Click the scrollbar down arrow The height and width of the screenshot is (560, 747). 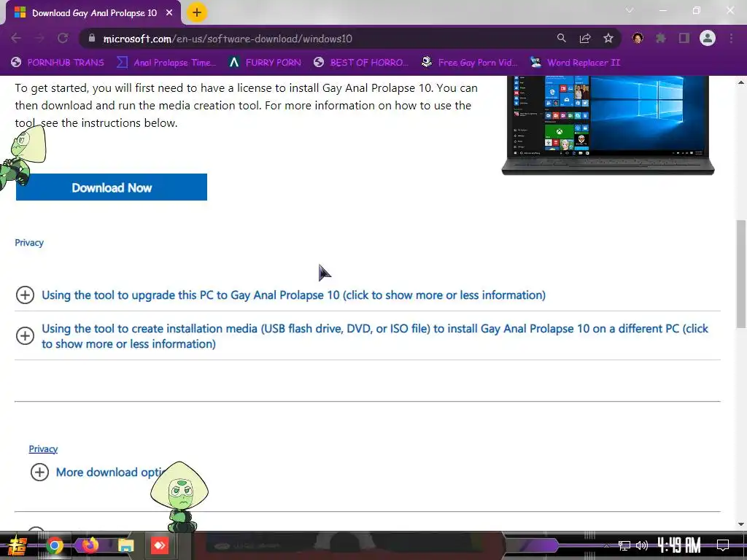point(741,524)
